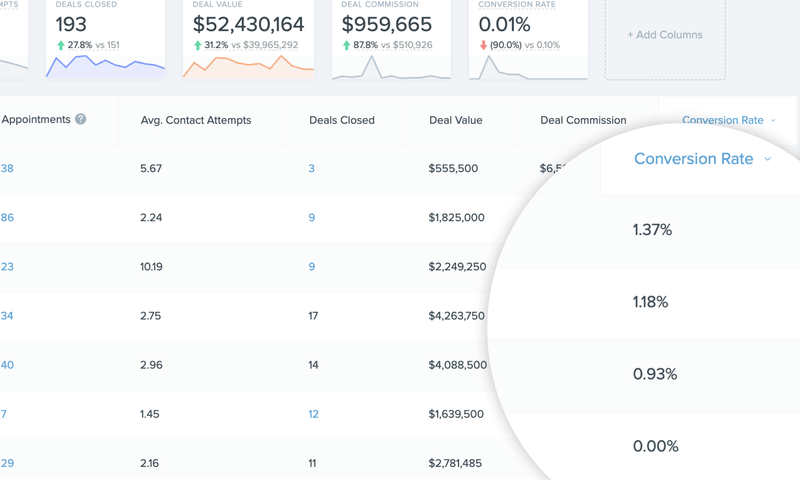Screen dimensions: 800x480
Task: Open the 86 appointments link
Action: pos(7,217)
